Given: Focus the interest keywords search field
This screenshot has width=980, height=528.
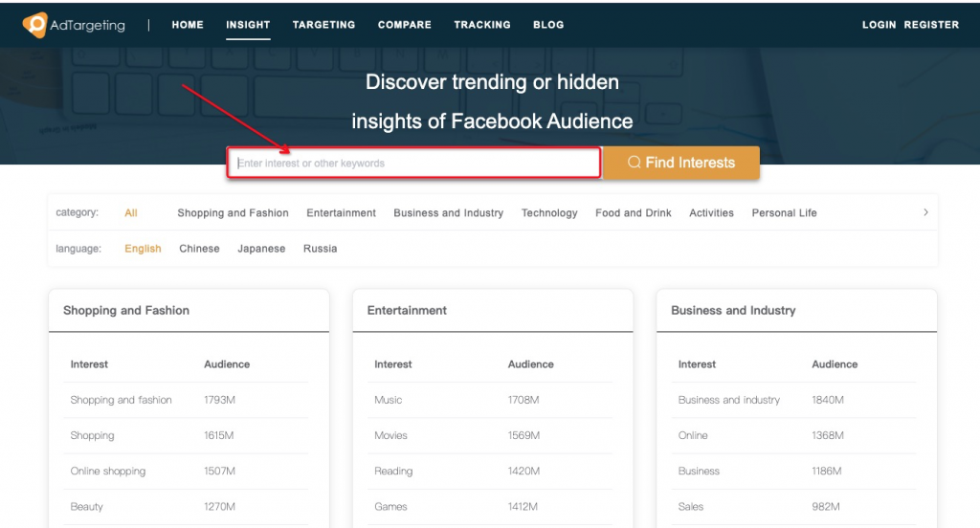Looking at the screenshot, I should click(x=413, y=163).
